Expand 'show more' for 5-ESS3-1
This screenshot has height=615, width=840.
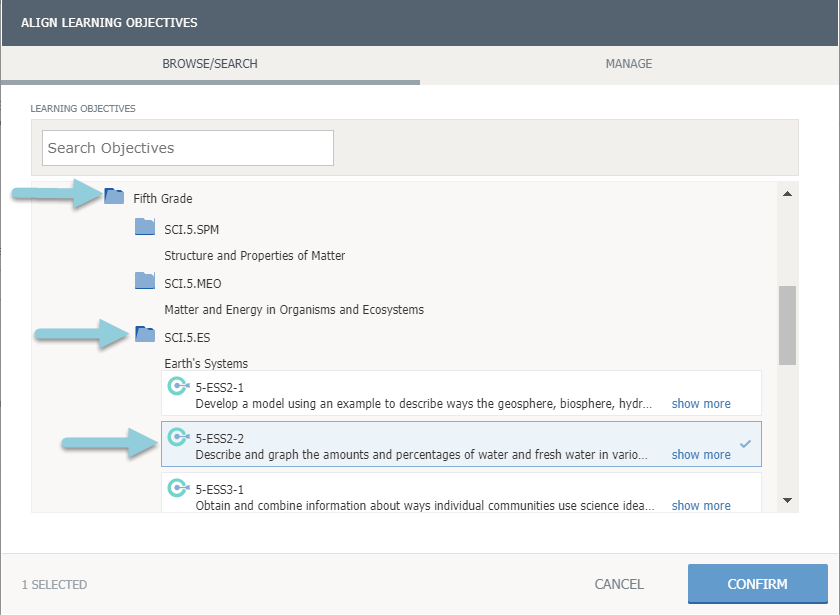(x=700, y=506)
